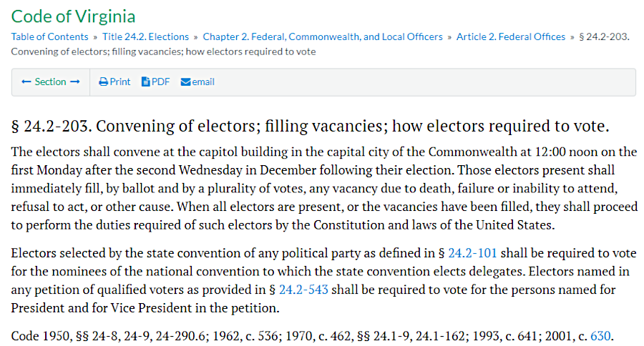
Task: Click the PDF label text
Action: pyautogui.click(x=160, y=82)
